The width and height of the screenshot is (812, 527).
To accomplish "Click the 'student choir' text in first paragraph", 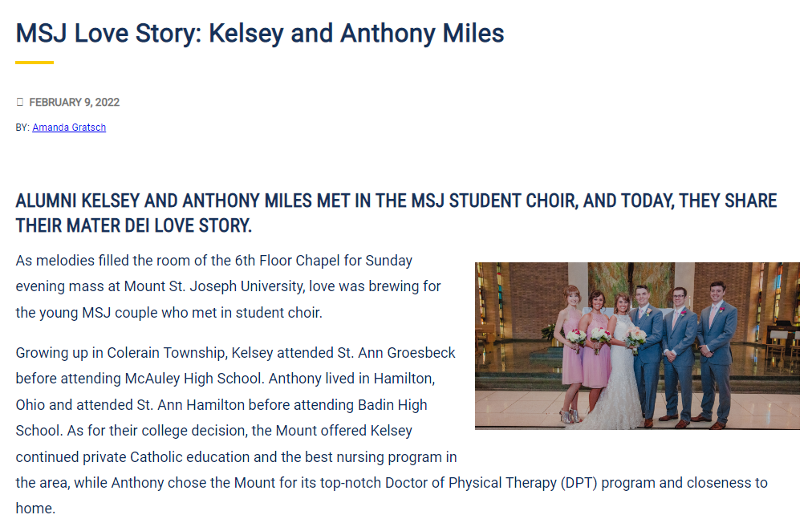I will (281, 313).
